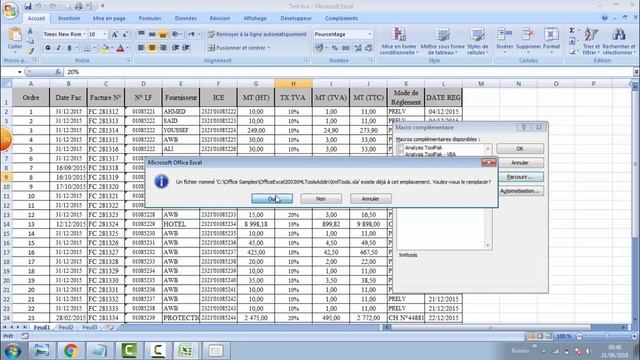Click Non in the replace file dialog
This screenshot has width=640, height=360.
tap(321, 199)
